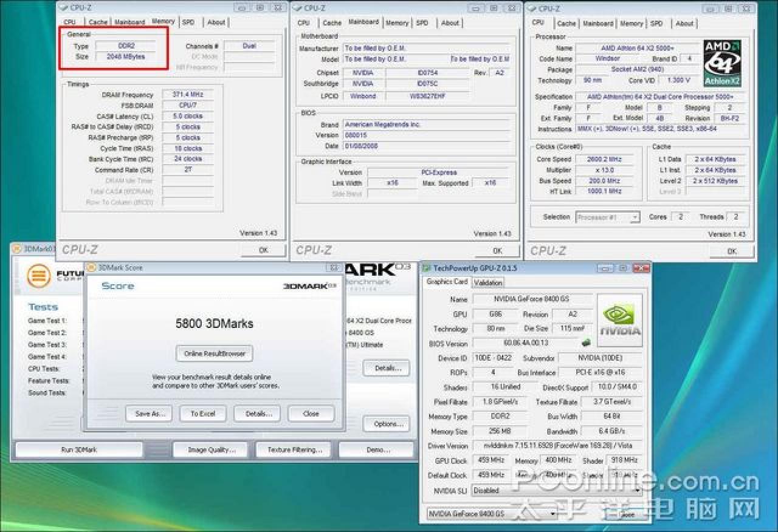Open Cache tab in CPU-Z Mainboard window
The width and height of the screenshot is (778, 532).
click(x=332, y=23)
